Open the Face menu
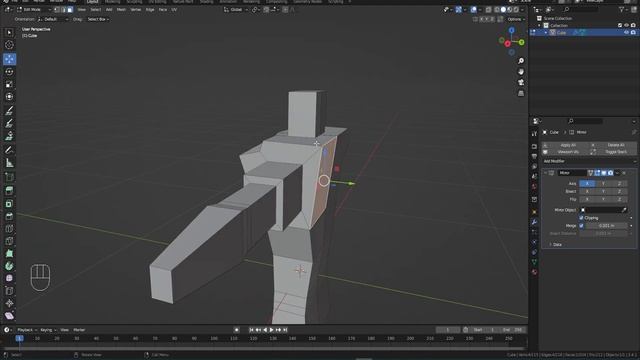Image resolution: width=640 pixels, height=360 pixels. pyautogui.click(x=163, y=9)
